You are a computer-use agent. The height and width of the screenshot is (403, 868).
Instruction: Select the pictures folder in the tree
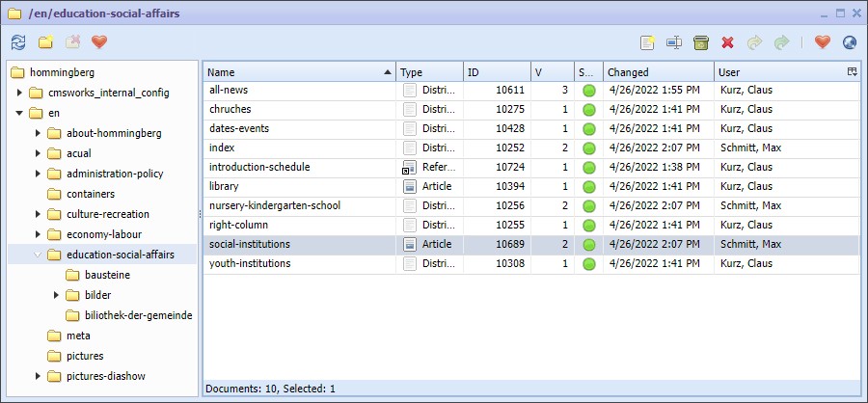pyautogui.click(x=85, y=356)
